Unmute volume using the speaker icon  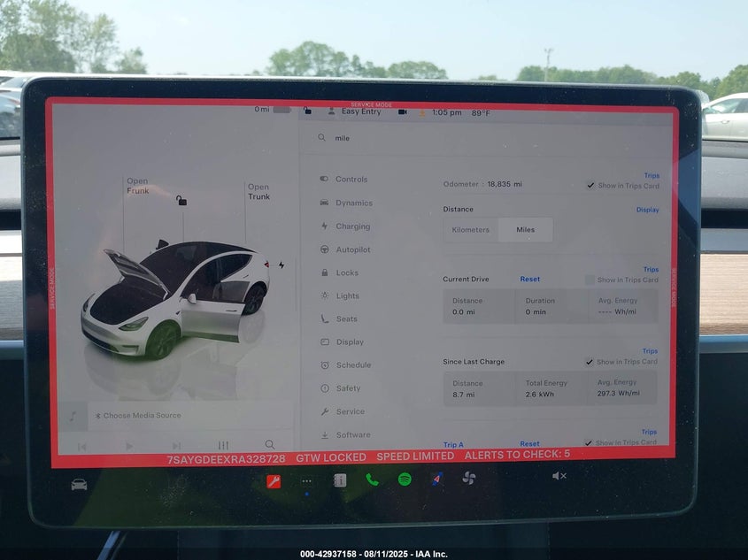[x=559, y=476]
